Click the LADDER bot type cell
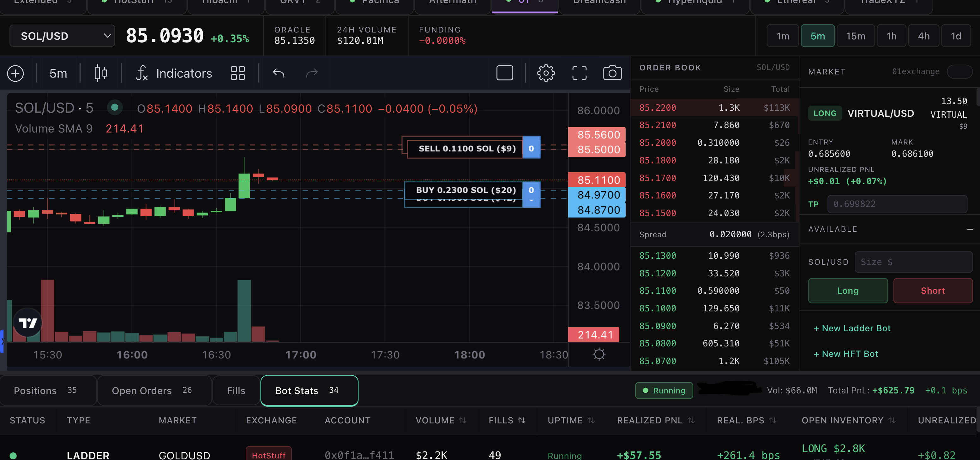 88,455
